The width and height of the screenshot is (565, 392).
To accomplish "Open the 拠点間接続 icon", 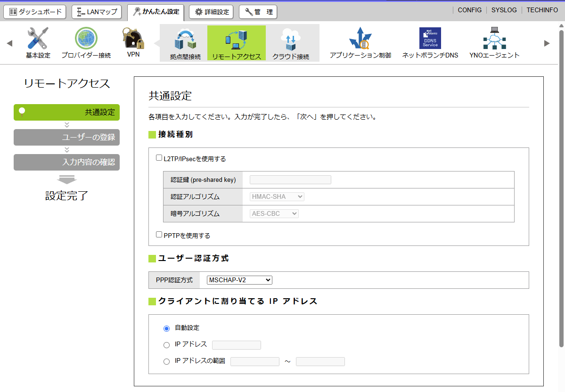I will pyautogui.click(x=185, y=43).
